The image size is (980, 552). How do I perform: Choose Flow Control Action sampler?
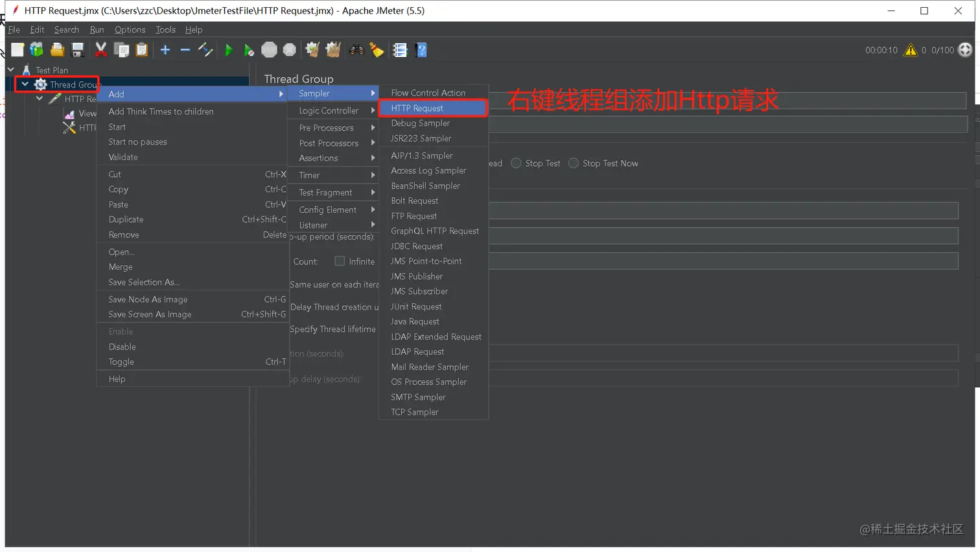(x=434, y=93)
